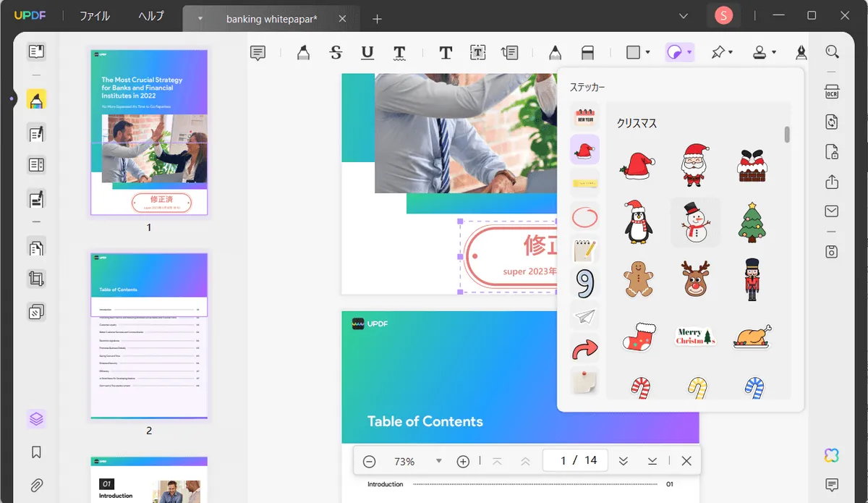Select the signature pen tool
Screen dimensions: 868x503
click(801, 52)
